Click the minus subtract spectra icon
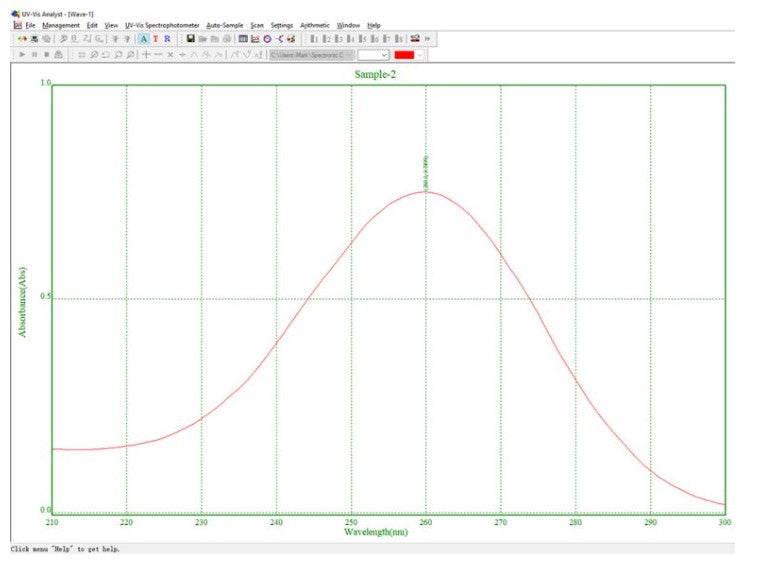Viewport: 778px width, 563px height. coord(158,55)
